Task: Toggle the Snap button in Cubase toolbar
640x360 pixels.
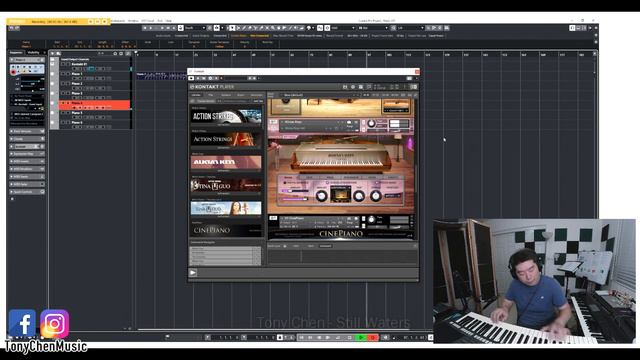Action: (320, 28)
